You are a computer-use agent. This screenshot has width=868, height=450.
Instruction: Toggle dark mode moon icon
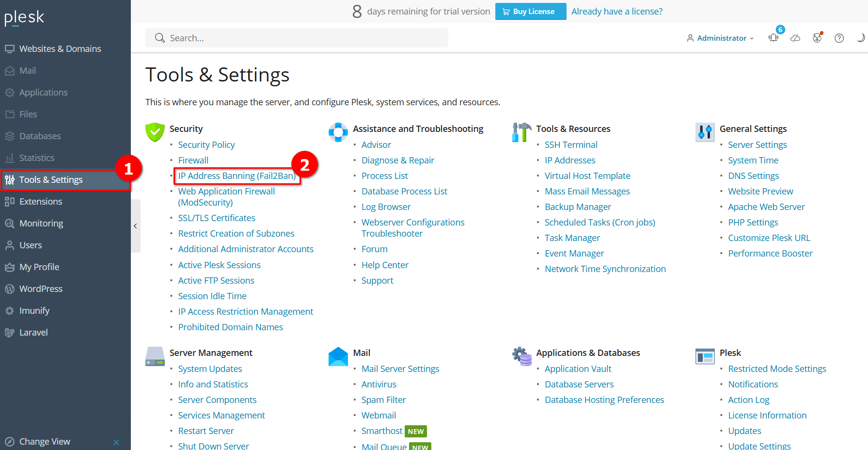(x=860, y=38)
